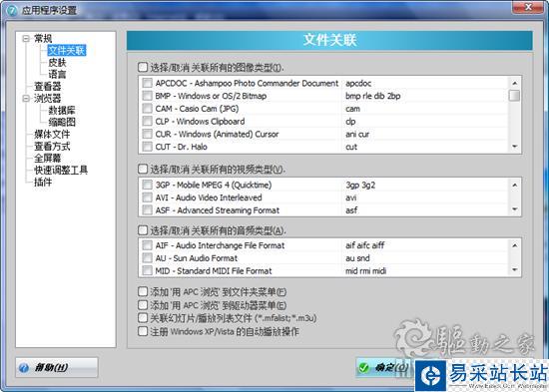This screenshot has width=549, height=392.
Task: Select 缩略图 in settings tree
Action: (x=62, y=122)
